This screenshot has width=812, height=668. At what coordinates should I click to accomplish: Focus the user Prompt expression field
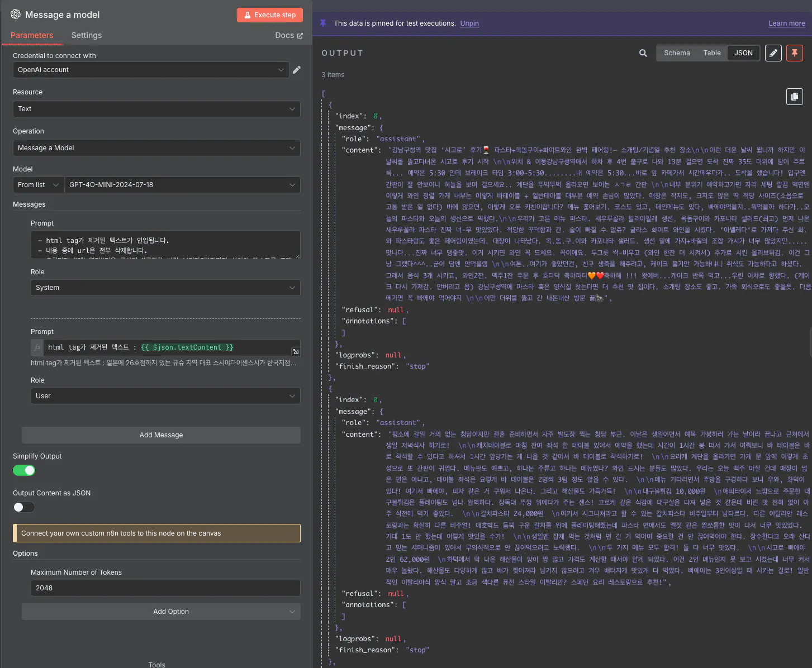coord(168,347)
